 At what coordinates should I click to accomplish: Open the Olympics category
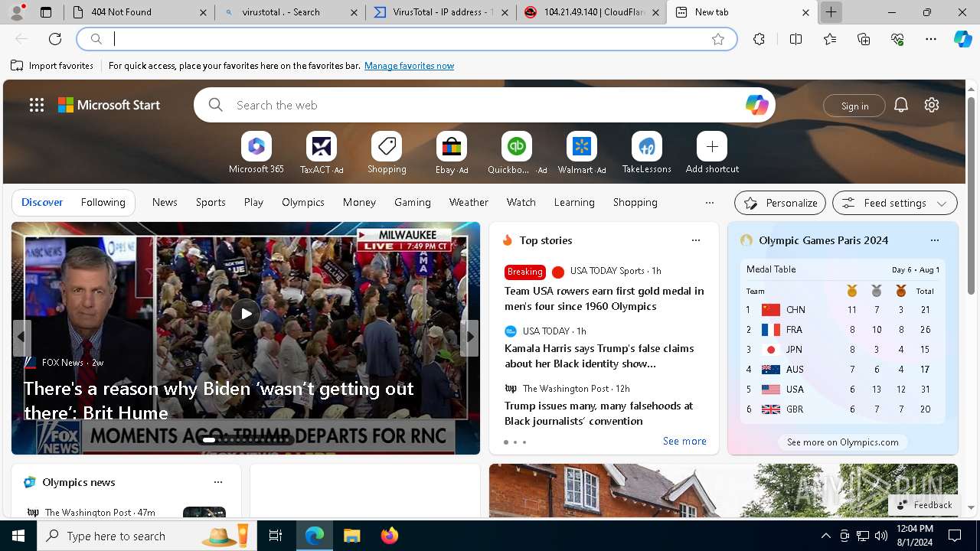(x=303, y=202)
